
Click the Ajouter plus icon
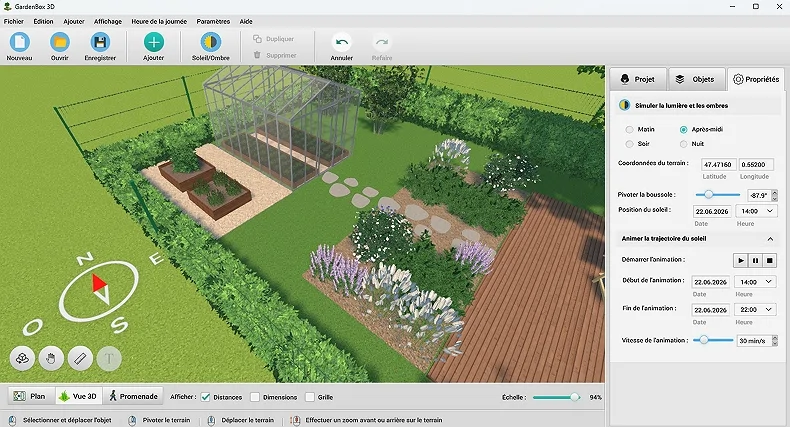tap(154, 42)
